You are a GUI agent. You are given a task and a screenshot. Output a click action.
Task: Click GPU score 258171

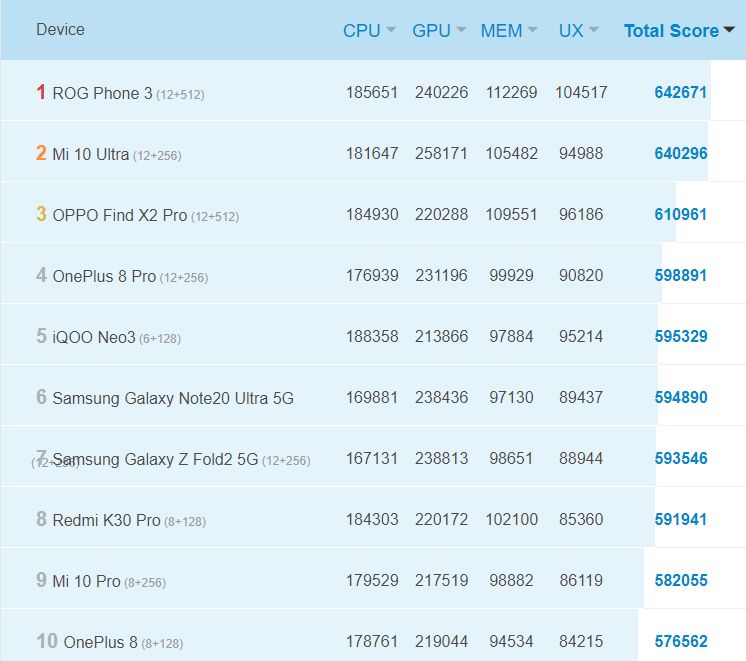click(x=442, y=153)
